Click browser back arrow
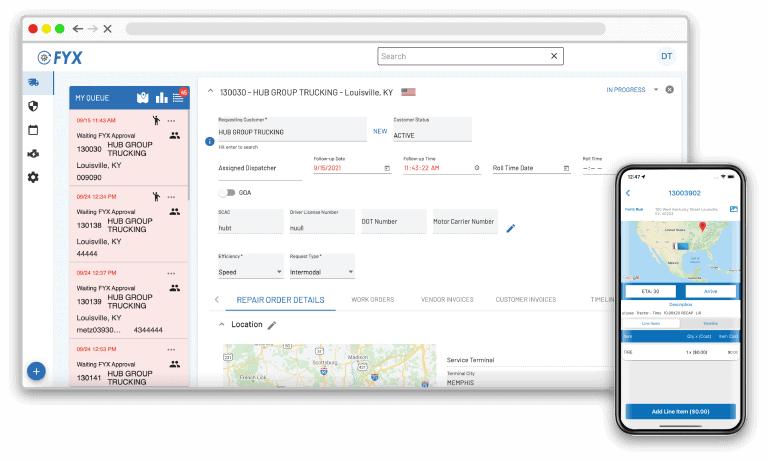The width and height of the screenshot is (768, 461). (x=77, y=29)
